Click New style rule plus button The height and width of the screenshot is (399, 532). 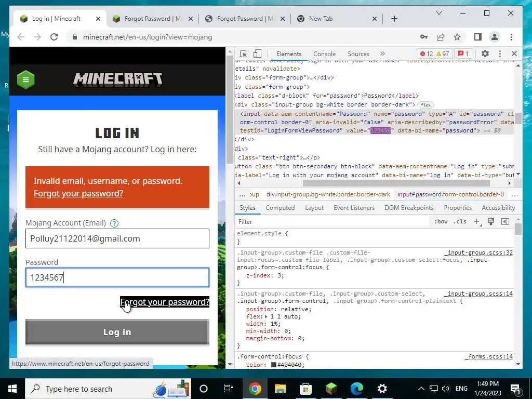click(x=477, y=221)
